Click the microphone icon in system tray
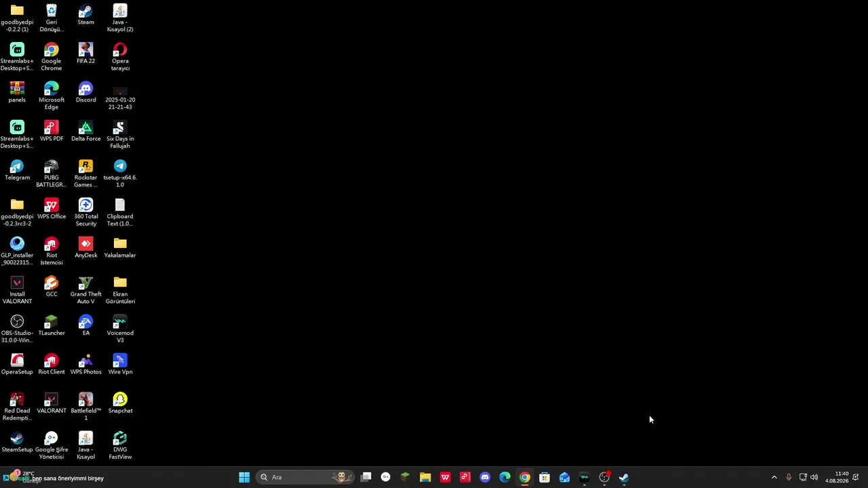 [x=789, y=477]
